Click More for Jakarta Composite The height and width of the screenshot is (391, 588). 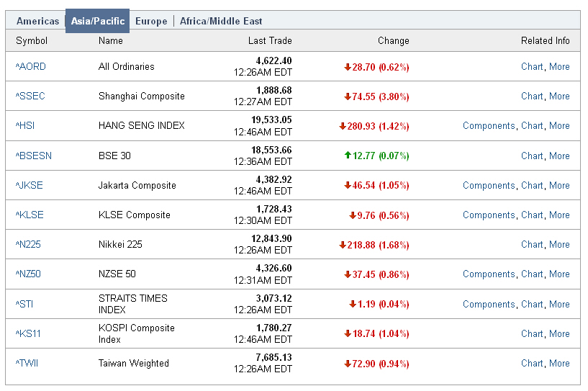tap(559, 186)
